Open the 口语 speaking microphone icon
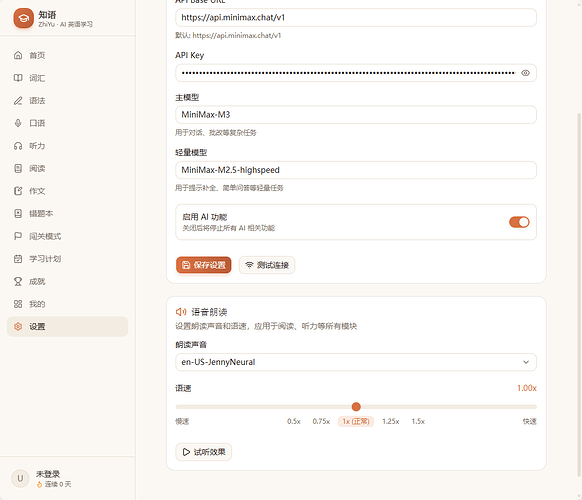Viewport: 582px width, 500px height. 18,123
